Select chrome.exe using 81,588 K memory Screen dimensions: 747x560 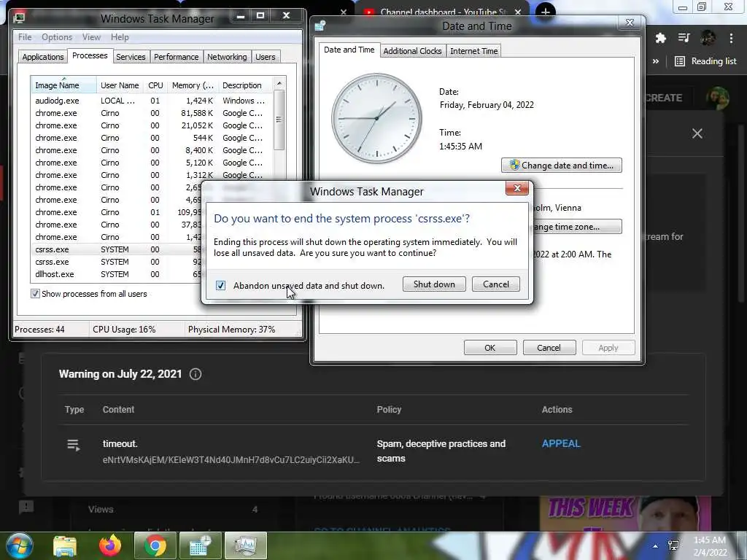click(x=152, y=113)
